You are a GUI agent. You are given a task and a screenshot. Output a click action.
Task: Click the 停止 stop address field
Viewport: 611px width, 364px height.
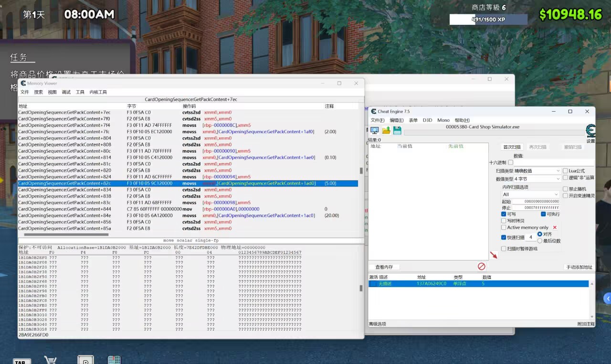tap(536, 208)
